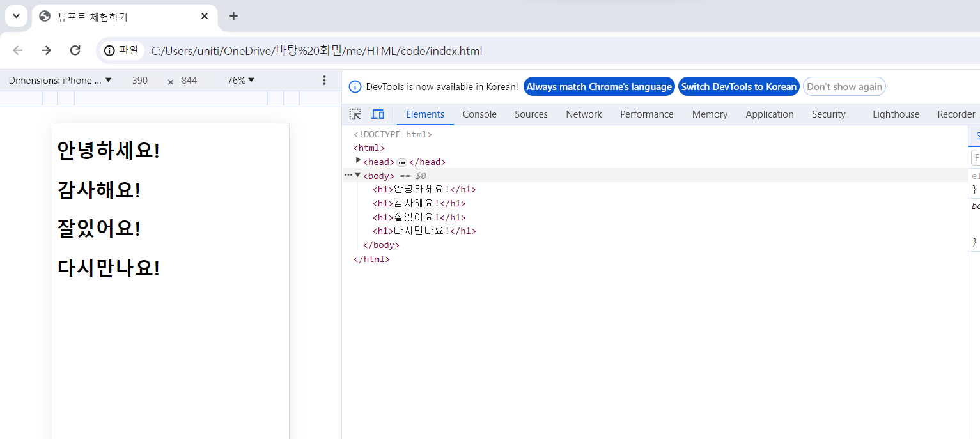Toggle the device emulation toolbar off
Screen dimensions: 980x439
378,114
